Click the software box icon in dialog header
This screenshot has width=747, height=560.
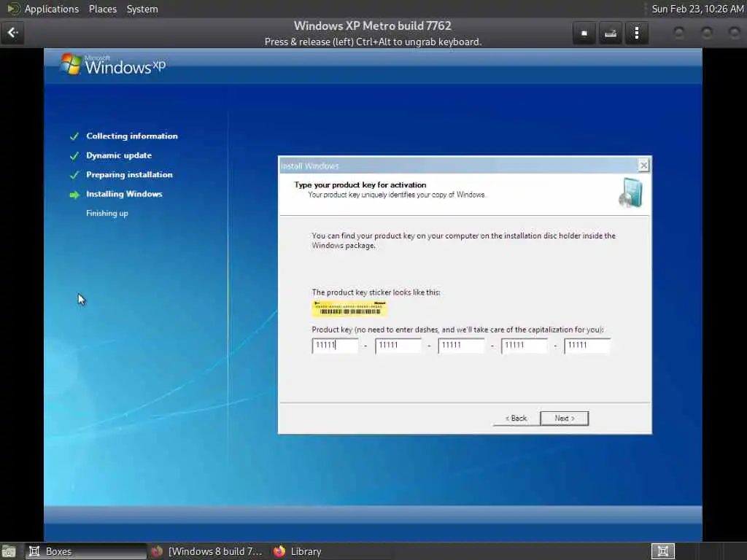631,192
